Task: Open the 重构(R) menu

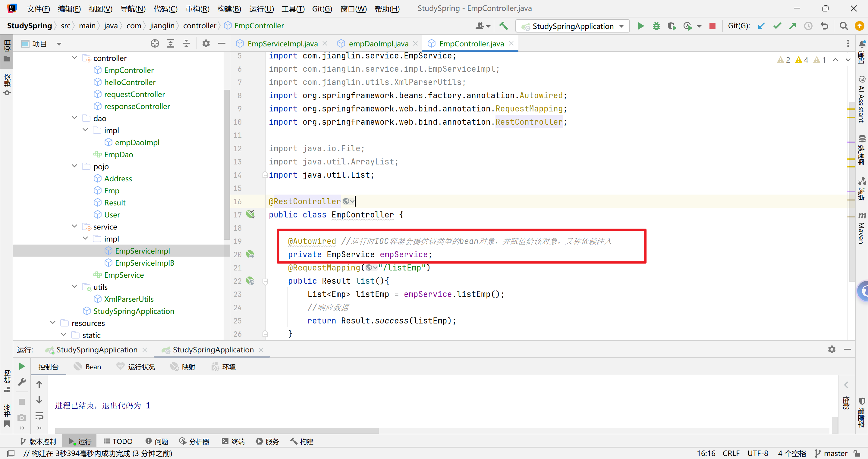Action: point(197,9)
